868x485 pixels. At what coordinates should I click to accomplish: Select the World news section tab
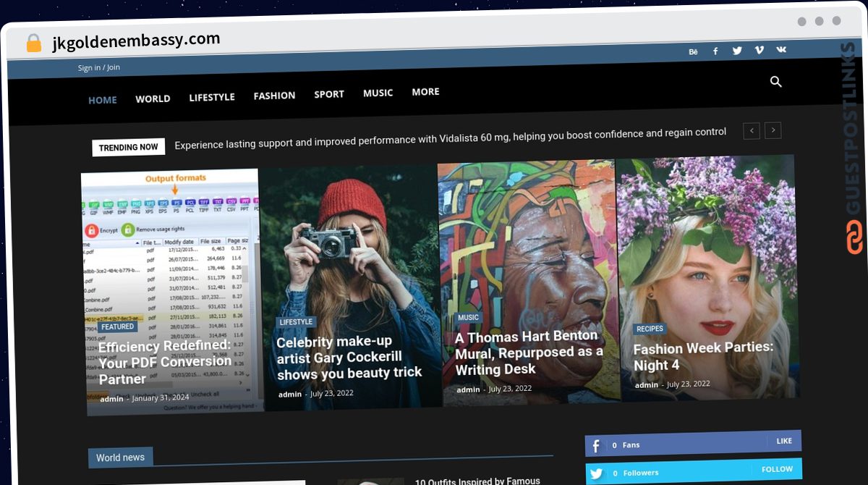pyautogui.click(x=120, y=457)
